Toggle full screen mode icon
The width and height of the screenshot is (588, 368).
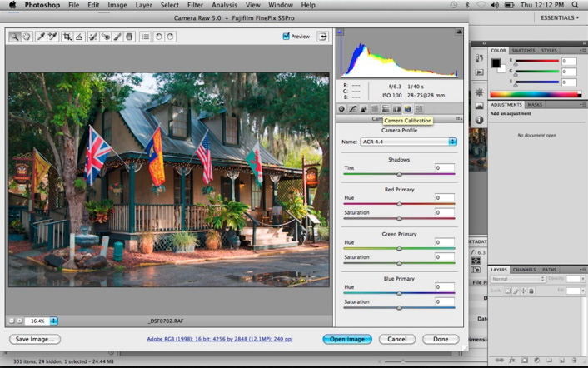coord(321,37)
